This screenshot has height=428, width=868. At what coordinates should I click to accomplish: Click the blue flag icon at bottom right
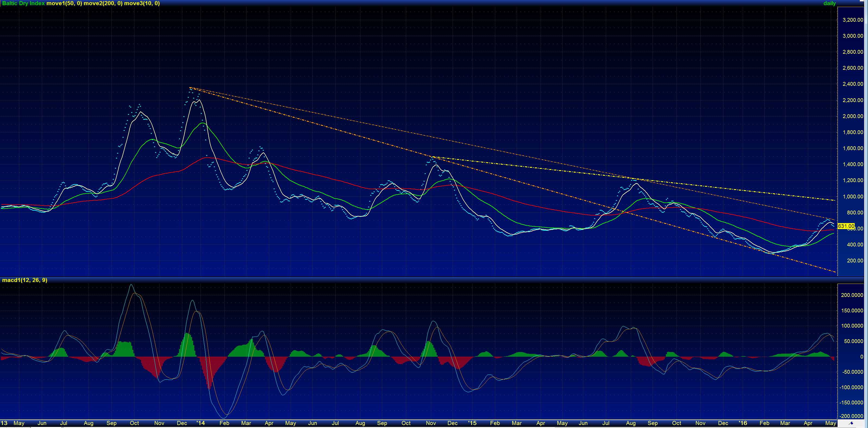coord(851,423)
